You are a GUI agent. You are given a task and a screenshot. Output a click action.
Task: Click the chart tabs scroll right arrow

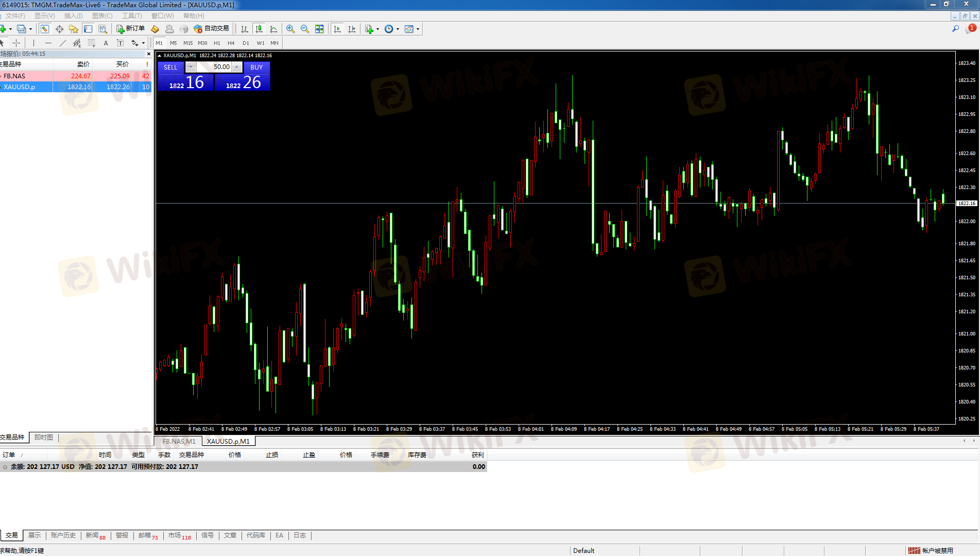tap(974, 441)
